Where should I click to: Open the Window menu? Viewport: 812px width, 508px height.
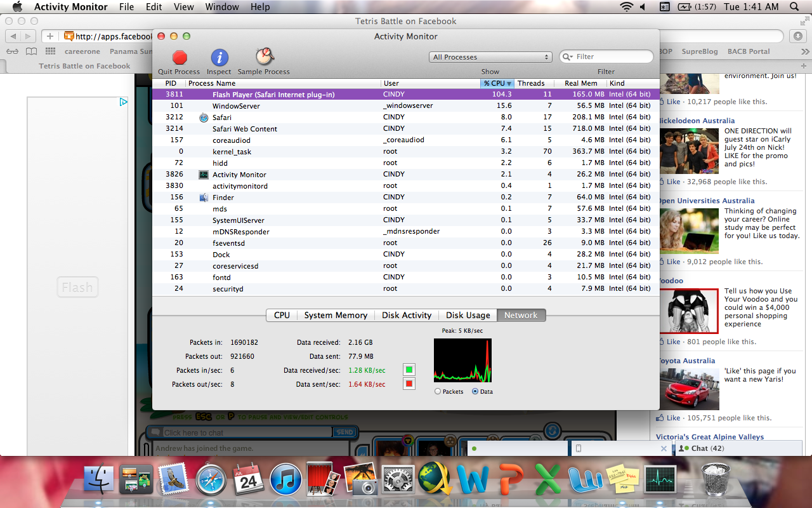[222, 7]
